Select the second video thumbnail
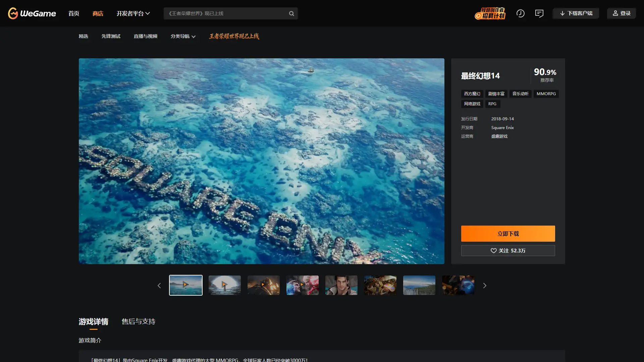The width and height of the screenshot is (644, 362). coord(224,285)
